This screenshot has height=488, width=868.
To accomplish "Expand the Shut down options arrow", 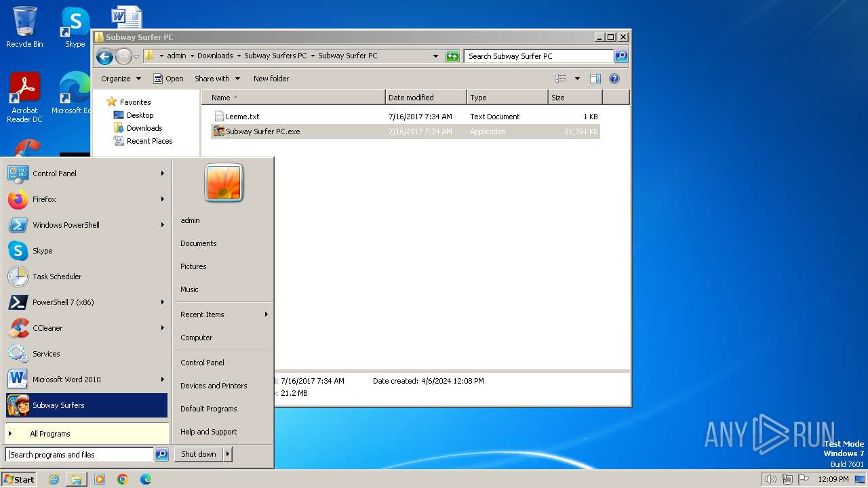I will point(228,455).
